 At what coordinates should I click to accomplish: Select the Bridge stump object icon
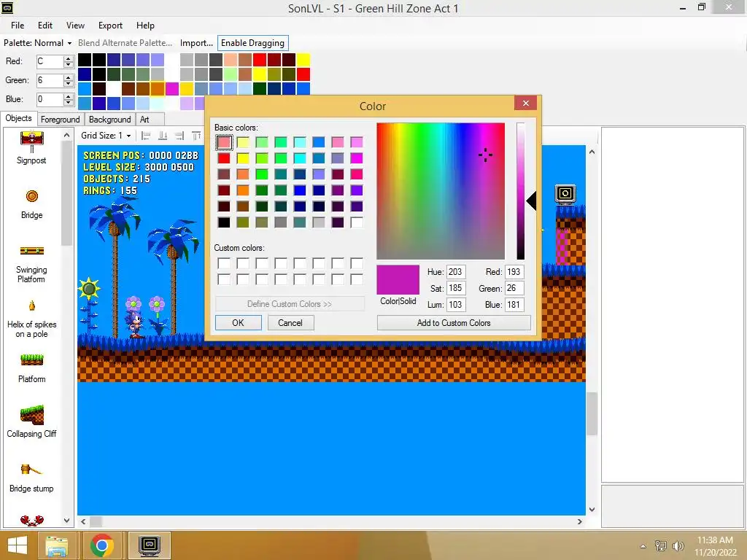point(31,470)
